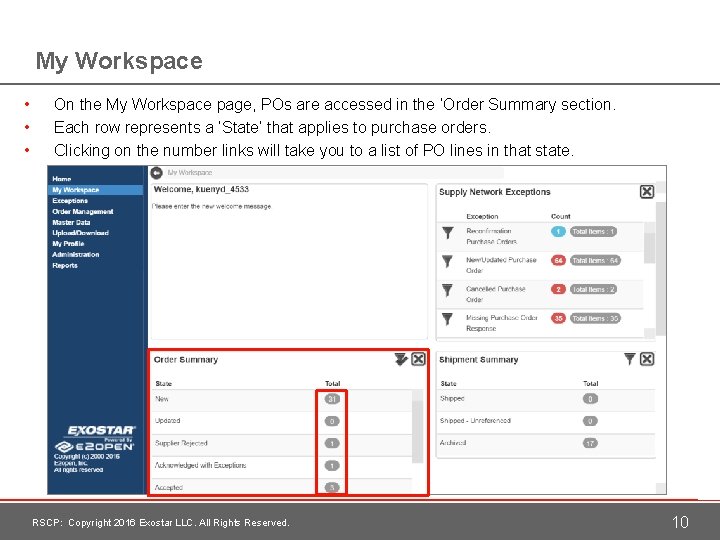720x540 pixels.
Task: Click filter icon for New/Updated Purchase Order
Action: [447, 261]
